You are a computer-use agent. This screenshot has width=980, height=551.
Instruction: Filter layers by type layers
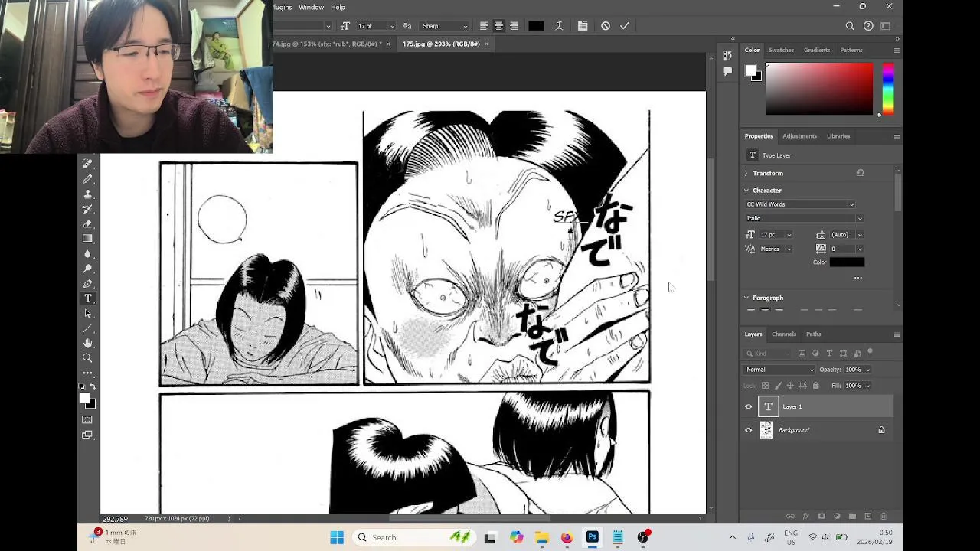pos(829,354)
